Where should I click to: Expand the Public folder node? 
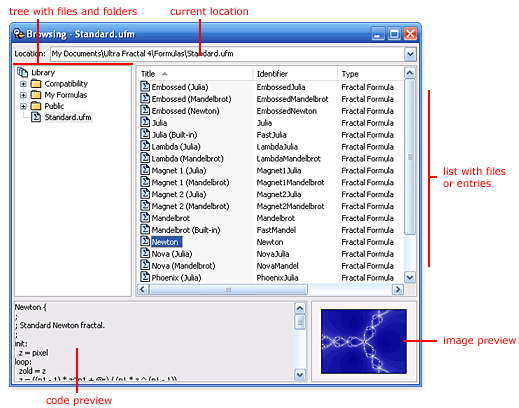click(x=23, y=106)
